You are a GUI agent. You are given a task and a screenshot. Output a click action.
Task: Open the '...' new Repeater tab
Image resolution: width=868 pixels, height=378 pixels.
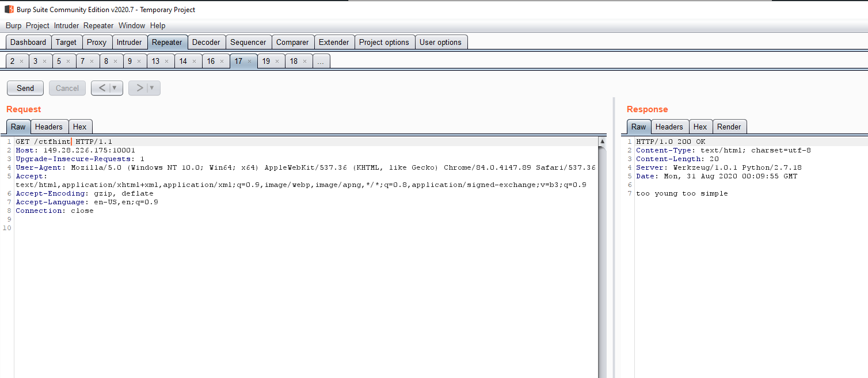pyautogui.click(x=321, y=61)
